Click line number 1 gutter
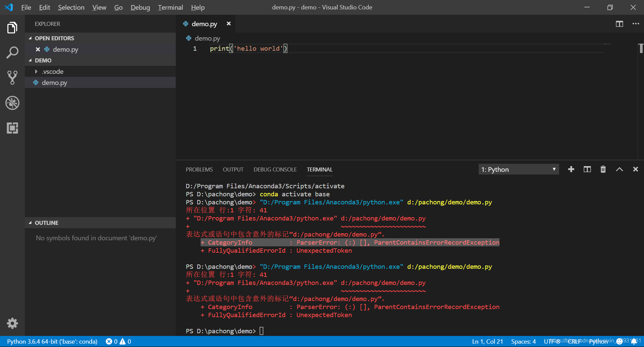 point(195,49)
